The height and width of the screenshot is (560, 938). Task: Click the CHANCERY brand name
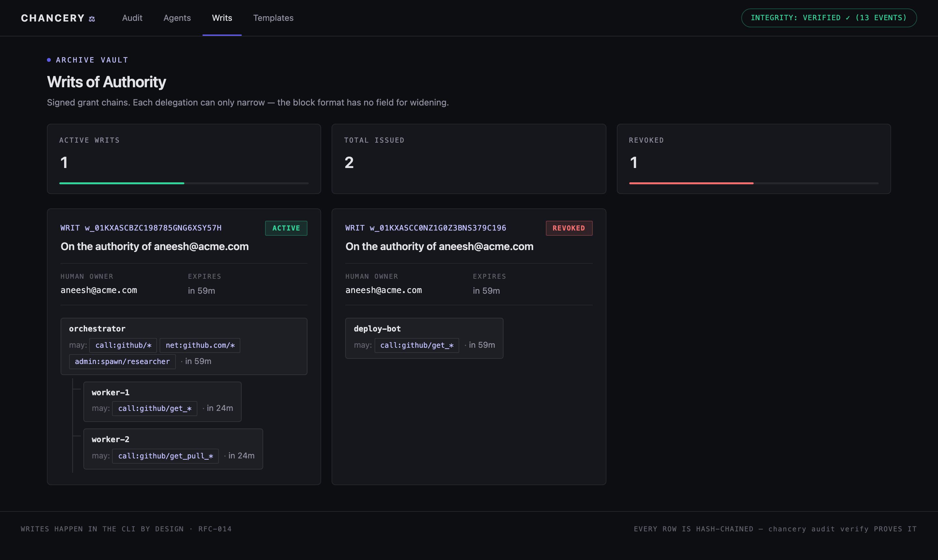coord(53,18)
